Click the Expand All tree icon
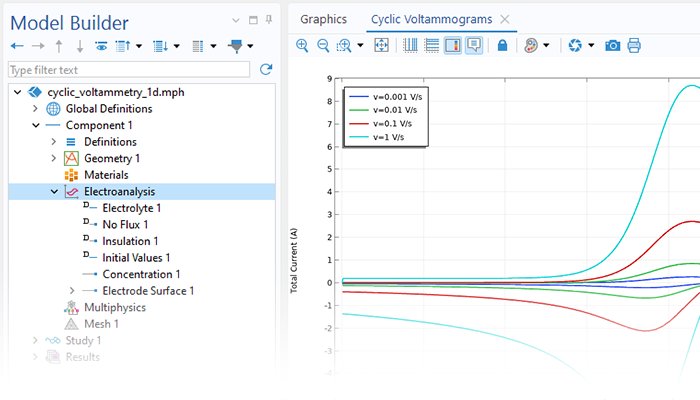700x400 pixels. click(160, 46)
